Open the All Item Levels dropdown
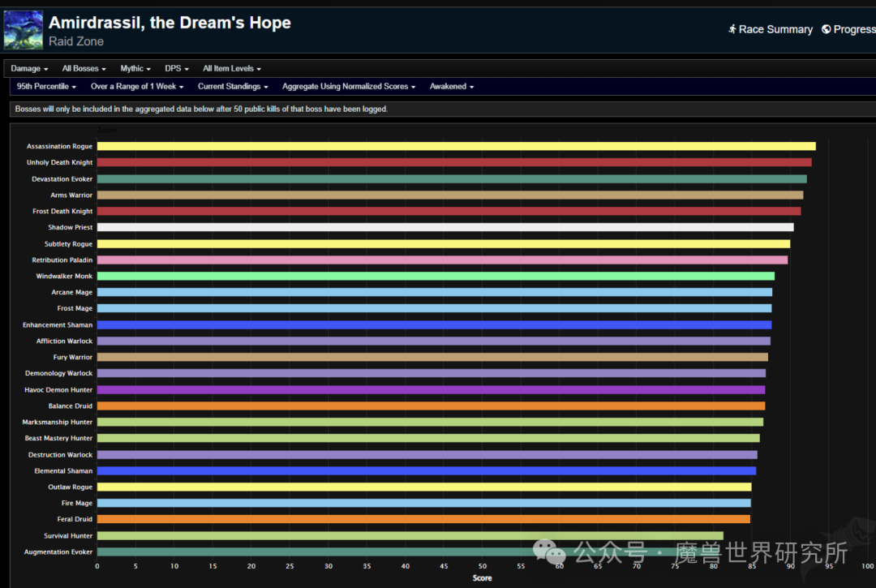 [x=232, y=68]
